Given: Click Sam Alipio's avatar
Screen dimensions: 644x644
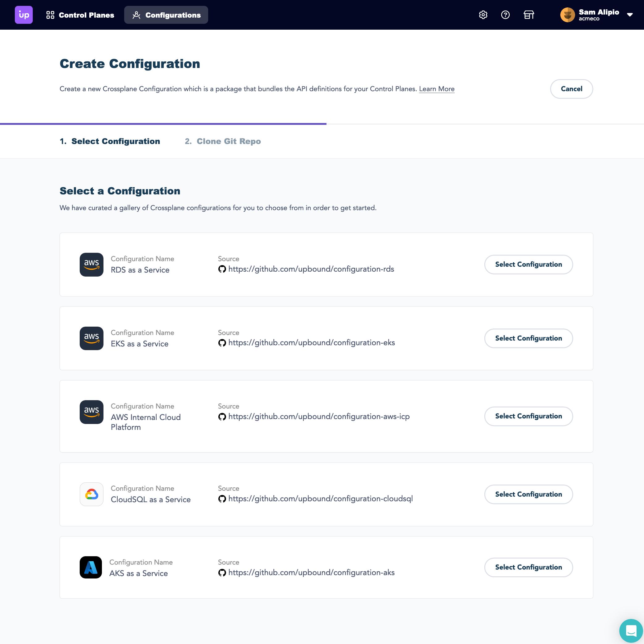Looking at the screenshot, I should pos(567,15).
